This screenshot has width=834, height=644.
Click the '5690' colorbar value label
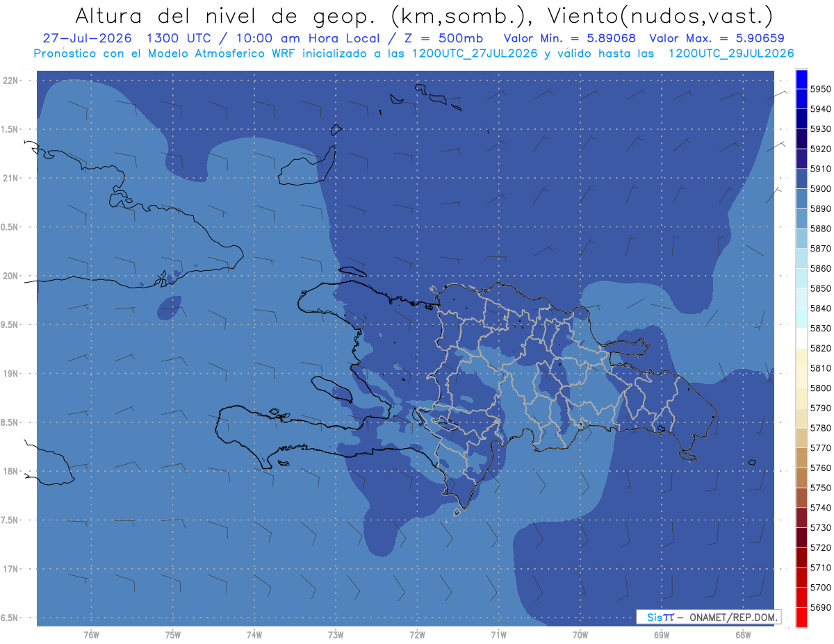point(821,607)
